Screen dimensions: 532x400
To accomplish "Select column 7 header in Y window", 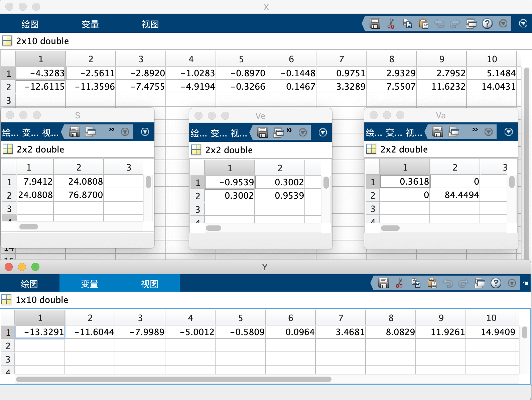I will [341, 318].
